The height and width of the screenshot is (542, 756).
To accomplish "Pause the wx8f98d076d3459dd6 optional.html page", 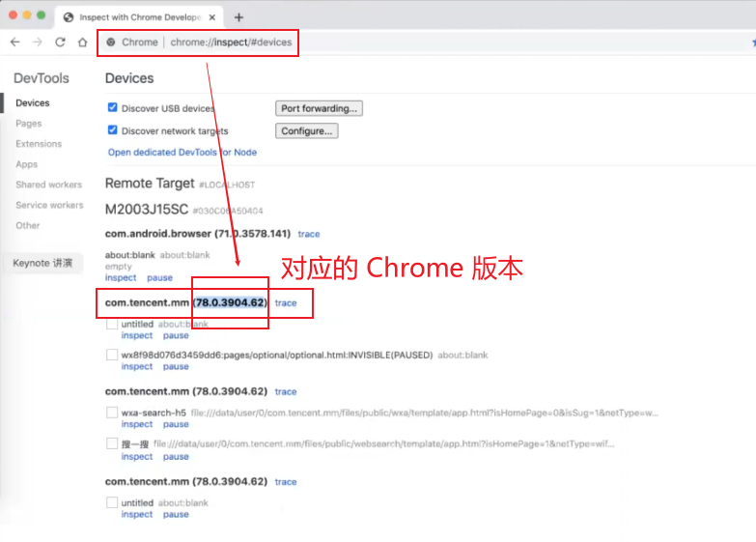I will coord(176,366).
